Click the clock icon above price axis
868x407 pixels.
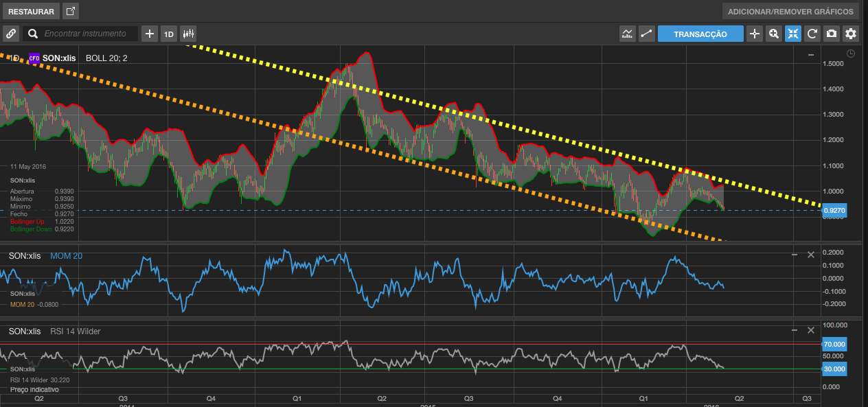click(x=851, y=54)
